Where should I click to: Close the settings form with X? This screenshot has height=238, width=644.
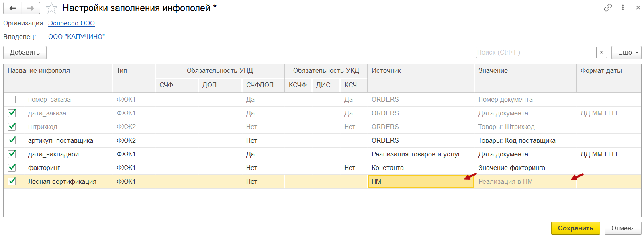(638, 8)
